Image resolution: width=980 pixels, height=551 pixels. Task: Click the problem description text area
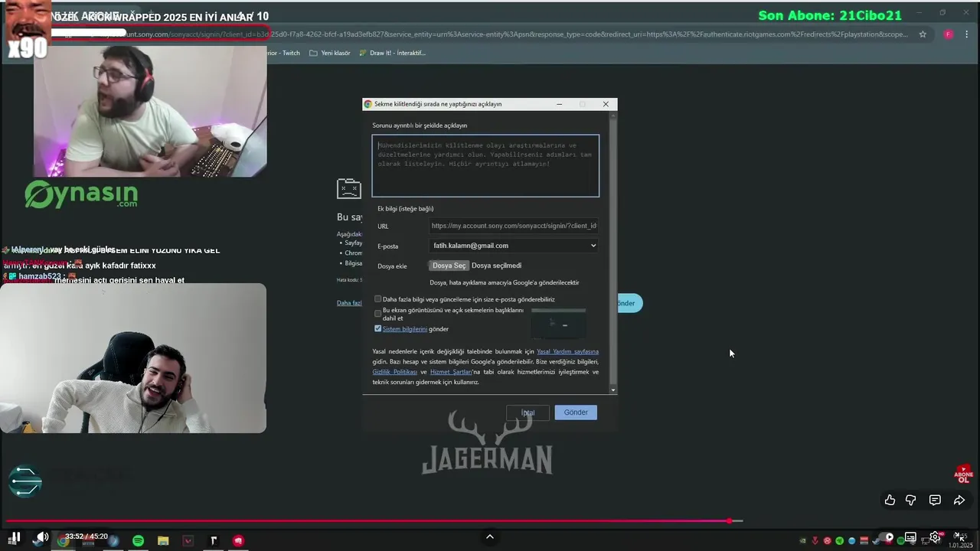pos(485,166)
